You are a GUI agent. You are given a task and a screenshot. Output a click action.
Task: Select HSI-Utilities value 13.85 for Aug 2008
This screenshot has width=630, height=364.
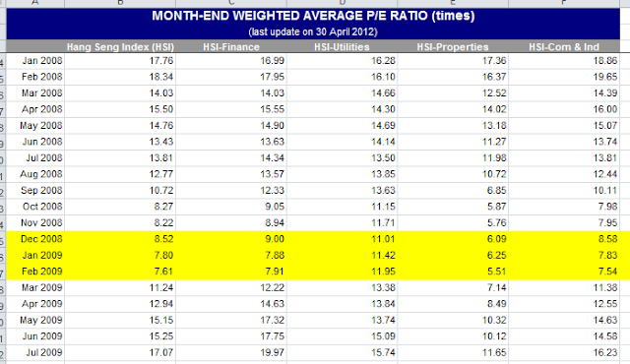click(x=343, y=174)
